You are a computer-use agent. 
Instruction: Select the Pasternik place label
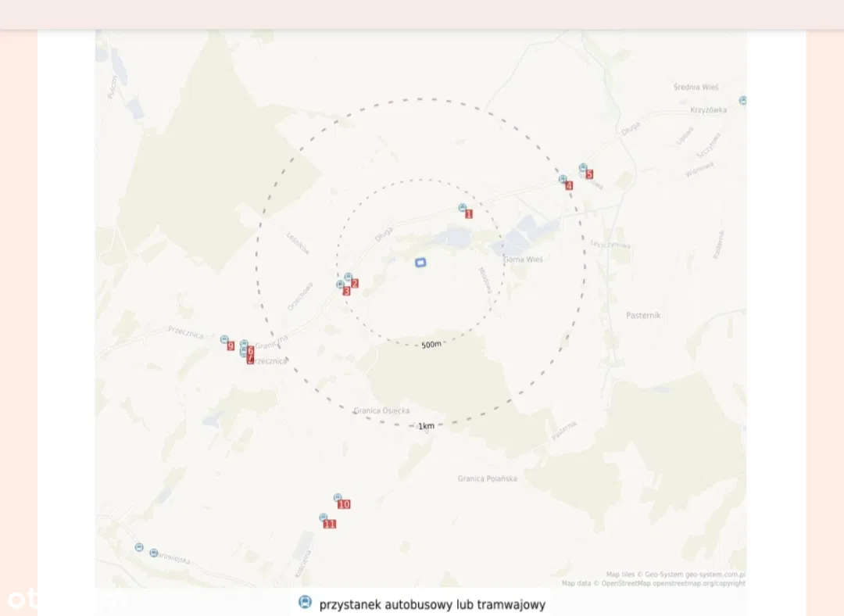click(643, 315)
